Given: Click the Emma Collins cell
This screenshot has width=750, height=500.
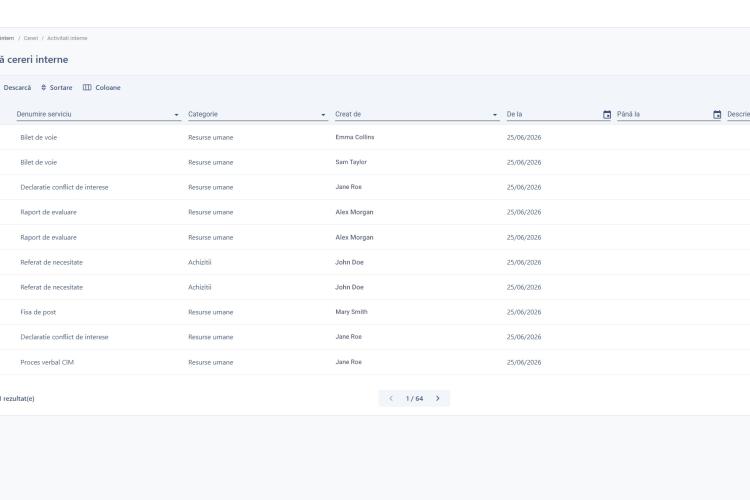Looking at the screenshot, I should pyautogui.click(x=354, y=137).
